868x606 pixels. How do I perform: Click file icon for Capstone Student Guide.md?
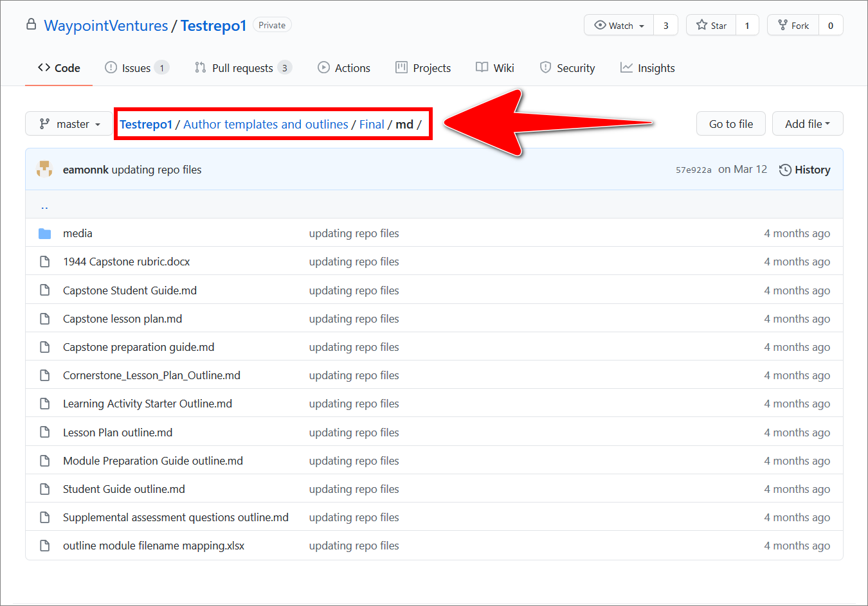44,290
